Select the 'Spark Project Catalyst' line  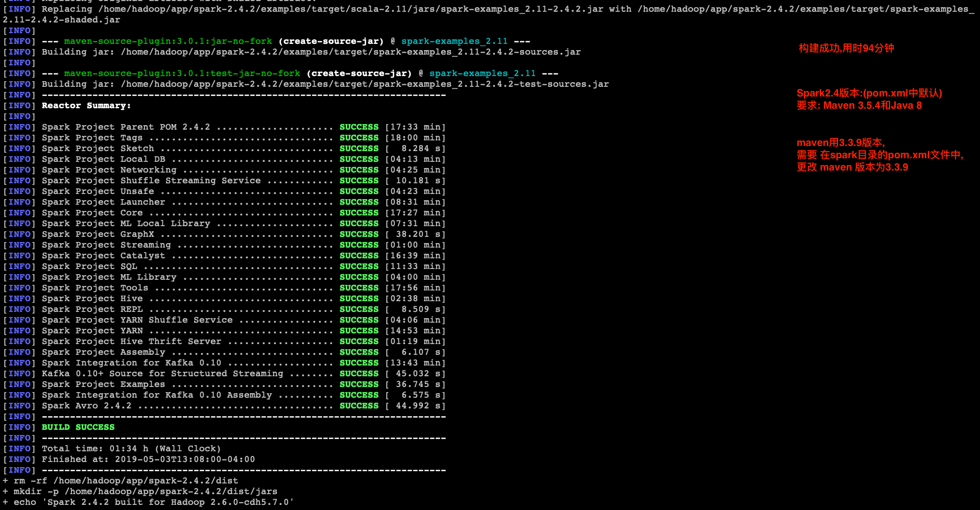pyautogui.click(x=225, y=256)
